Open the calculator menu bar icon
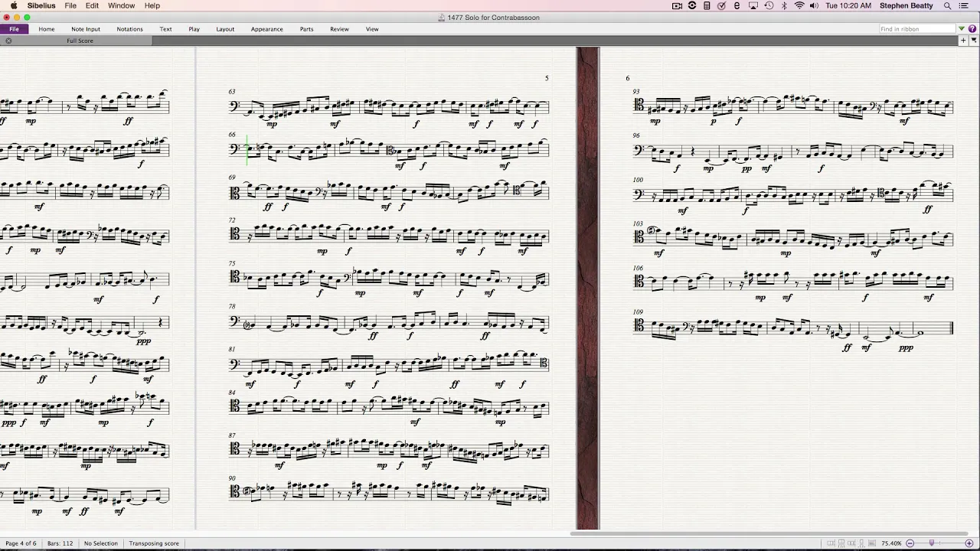Screen dimensions: 980x551 pyautogui.click(x=707, y=5)
